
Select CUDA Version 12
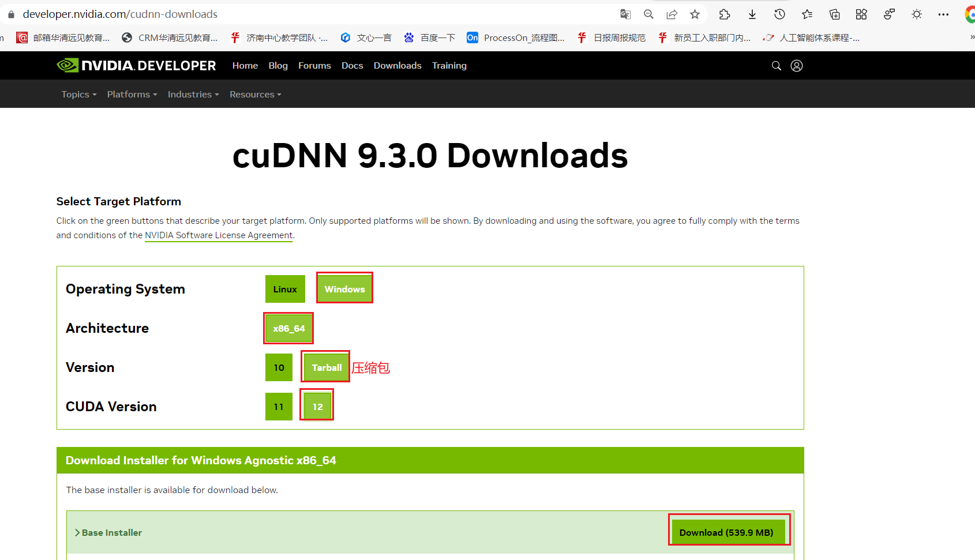(x=317, y=407)
